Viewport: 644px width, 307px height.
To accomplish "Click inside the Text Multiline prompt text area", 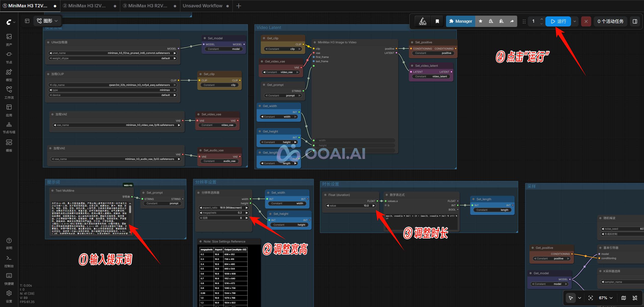I will (90, 218).
